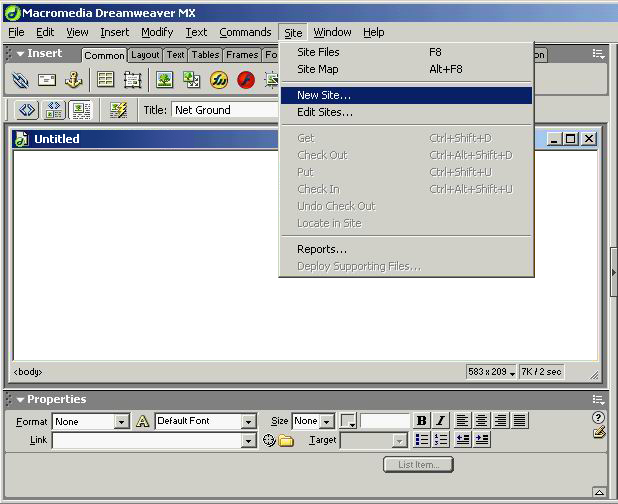
Task: Click the 7K / 2 sec download indicator
Action: 542,372
